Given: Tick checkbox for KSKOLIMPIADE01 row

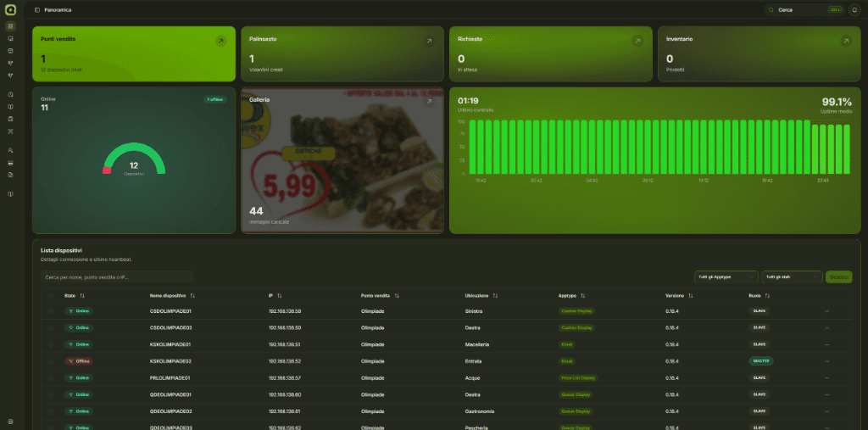Looking at the screenshot, I should (50, 344).
